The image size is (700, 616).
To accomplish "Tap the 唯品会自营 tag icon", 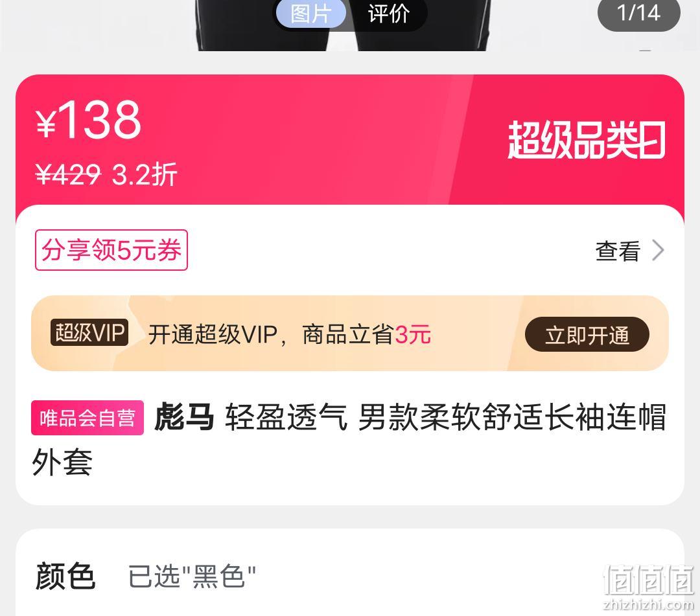I will pos(87,418).
